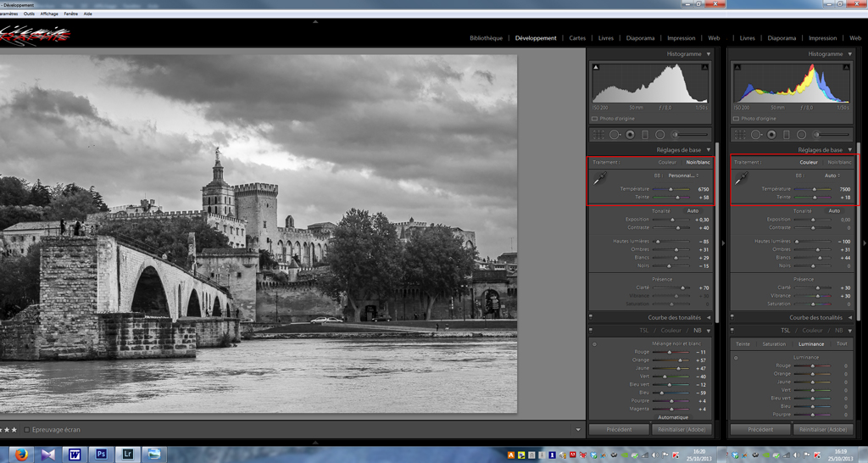Screen dimensions: 868x463
Task: Activate targeted adjustment tool in Luminance section
Action: (x=736, y=358)
